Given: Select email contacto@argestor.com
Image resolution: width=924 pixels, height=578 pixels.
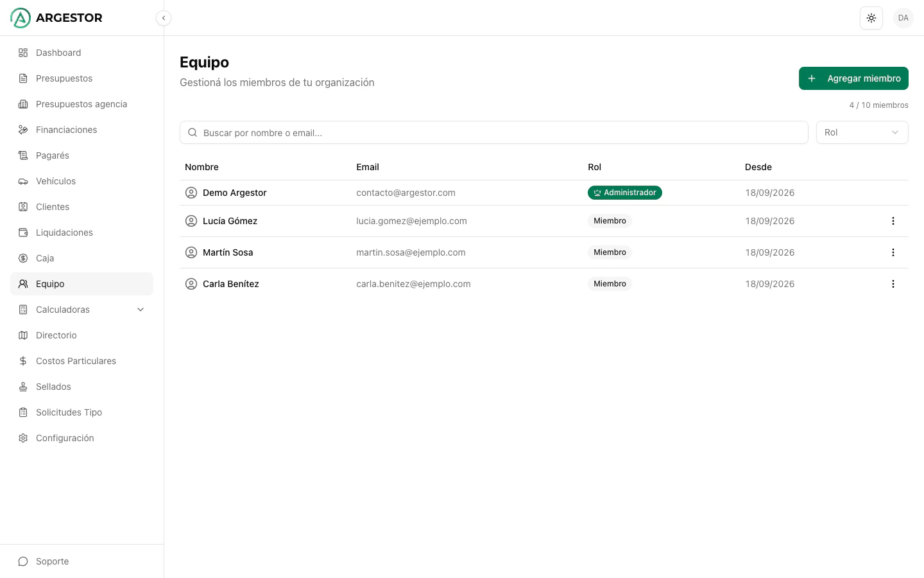Looking at the screenshot, I should click(406, 193).
